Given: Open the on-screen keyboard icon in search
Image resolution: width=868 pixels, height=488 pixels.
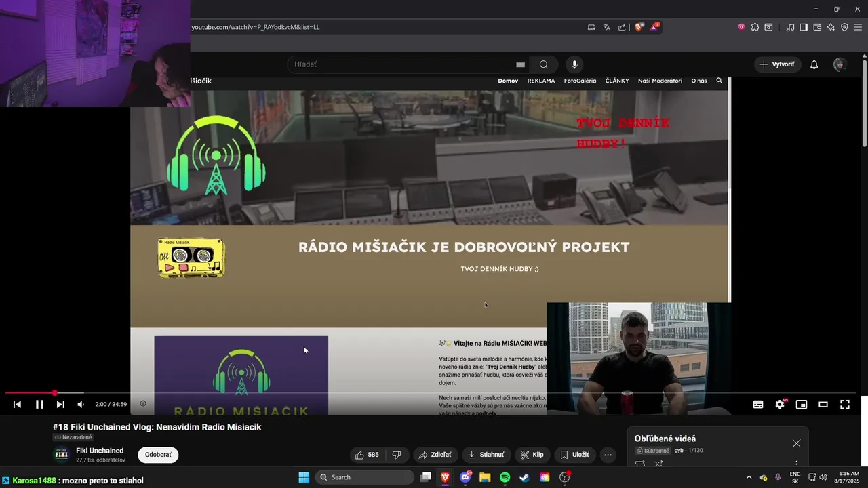Looking at the screenshot, I should 520,64.
